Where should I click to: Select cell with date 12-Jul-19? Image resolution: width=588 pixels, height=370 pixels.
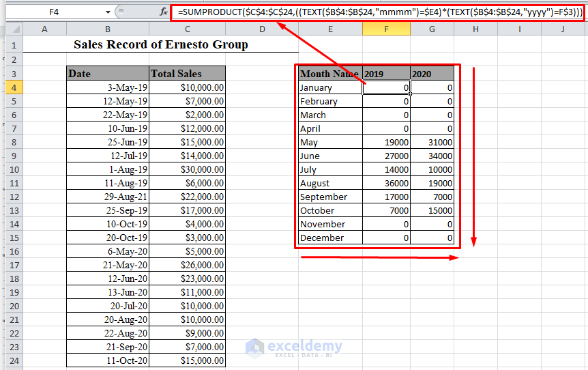[108, 156]
